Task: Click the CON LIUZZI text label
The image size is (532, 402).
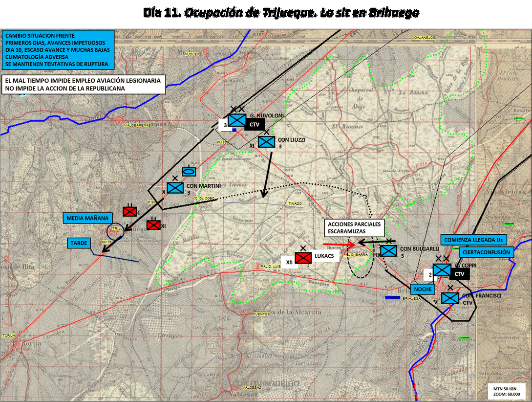Action: (292, 139)
